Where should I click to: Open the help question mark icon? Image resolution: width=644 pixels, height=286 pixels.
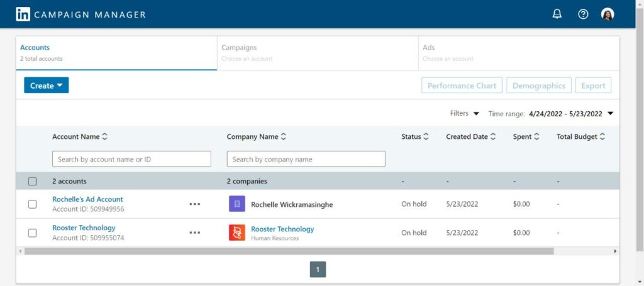coord(583,14)
